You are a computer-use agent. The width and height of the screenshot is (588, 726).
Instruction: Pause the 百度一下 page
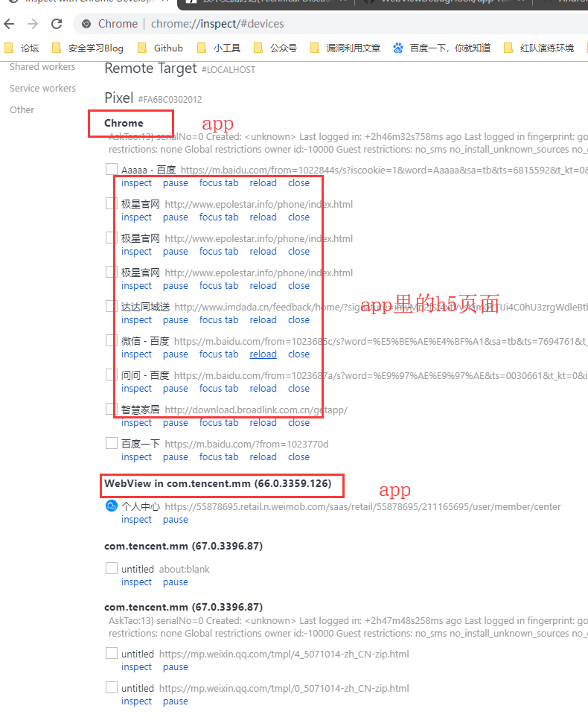(x=176, y=457)
